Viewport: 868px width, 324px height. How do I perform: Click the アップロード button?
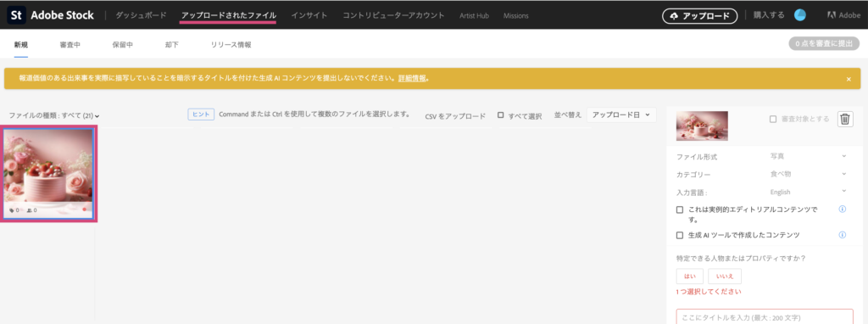(x=699, y=16)
